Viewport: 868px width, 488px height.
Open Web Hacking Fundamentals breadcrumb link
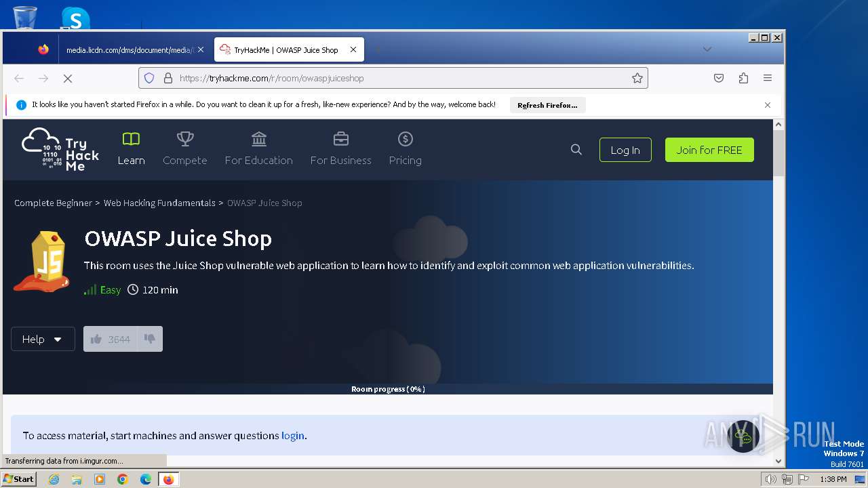click(x=159, y=203)
